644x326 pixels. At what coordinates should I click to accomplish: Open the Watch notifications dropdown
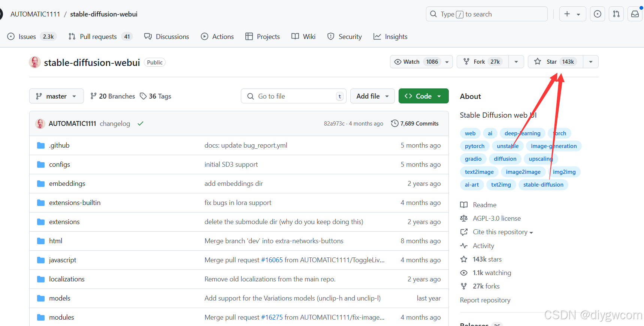pos(421,62)
